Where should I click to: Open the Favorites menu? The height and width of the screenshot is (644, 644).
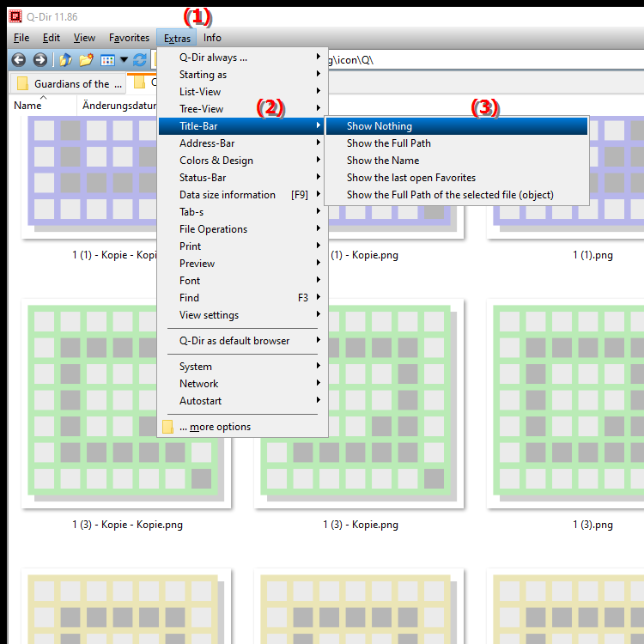pyautogui.click(x=129, y=38)
